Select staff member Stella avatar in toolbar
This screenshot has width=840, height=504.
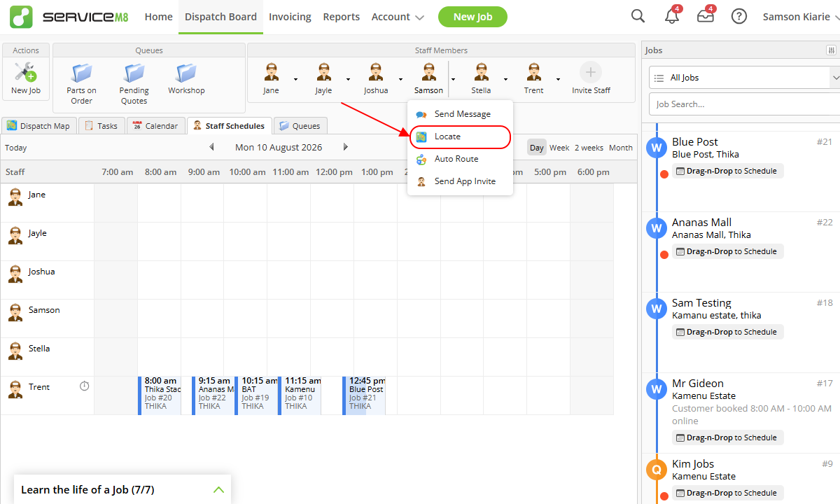(481, 72)
